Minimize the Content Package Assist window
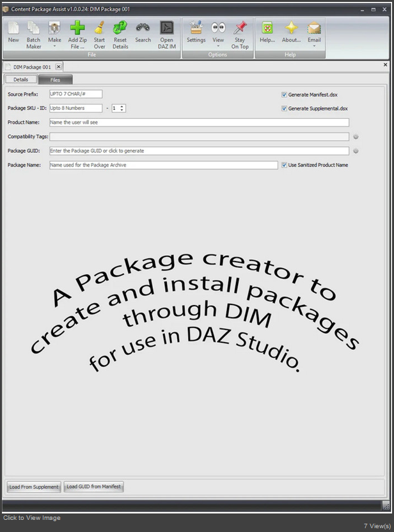Screen dimensions: 394x532 (362, 10)
